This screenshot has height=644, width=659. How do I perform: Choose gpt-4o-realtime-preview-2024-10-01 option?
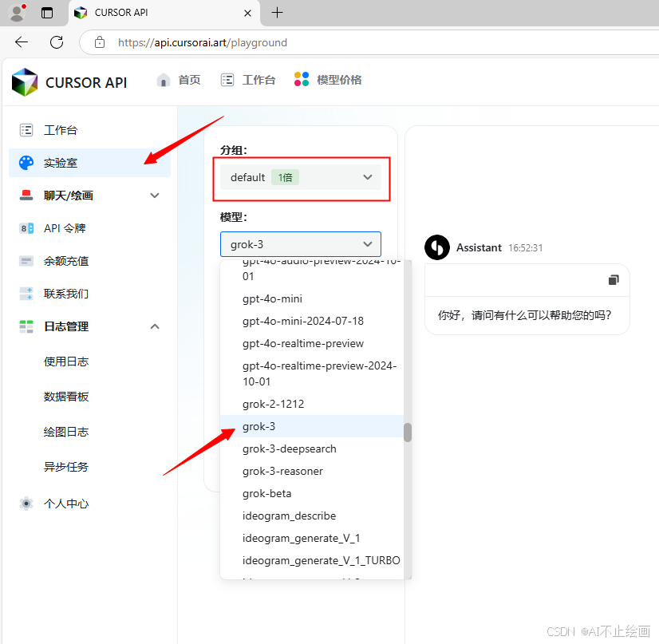(312, 373)
